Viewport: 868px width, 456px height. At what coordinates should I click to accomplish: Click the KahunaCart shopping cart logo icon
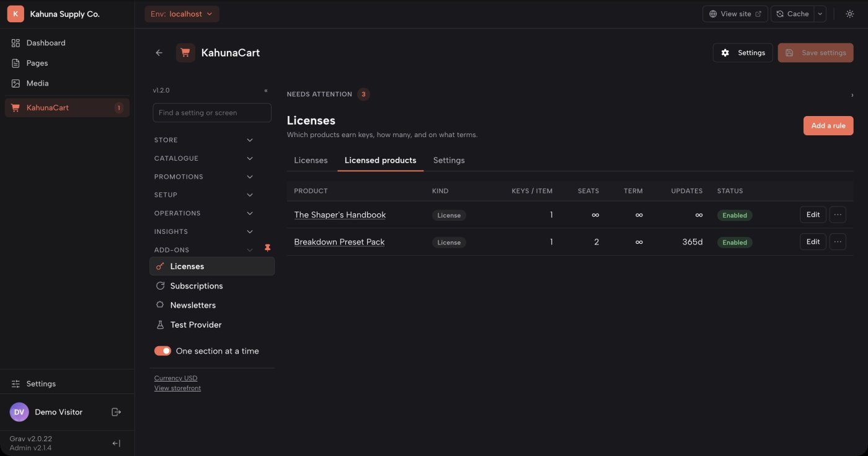pyautogui.click(x=185, y=53)
